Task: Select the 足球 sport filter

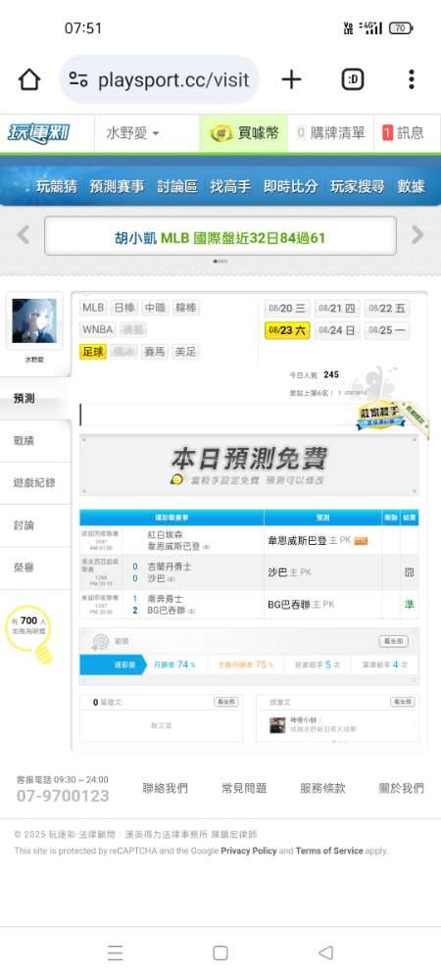Action: (x=93, y=351)
